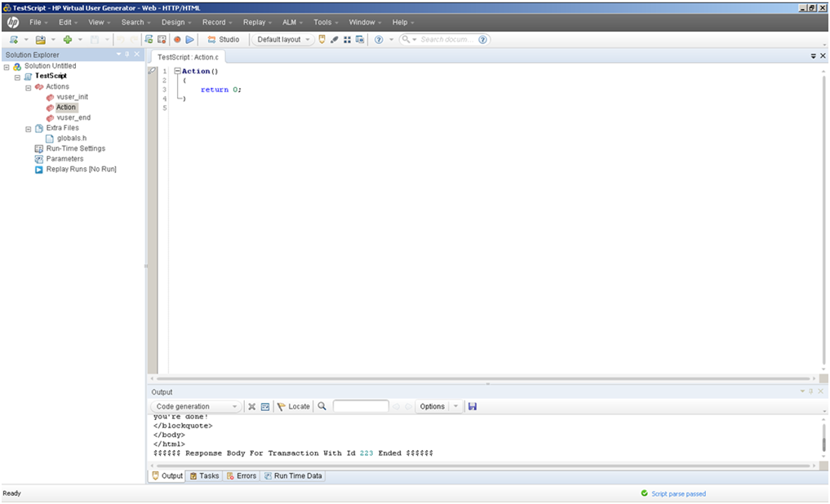Open dropdown arrow next to Options
The height and width of the screenshot is (504, 830).
tap(455, 407)
